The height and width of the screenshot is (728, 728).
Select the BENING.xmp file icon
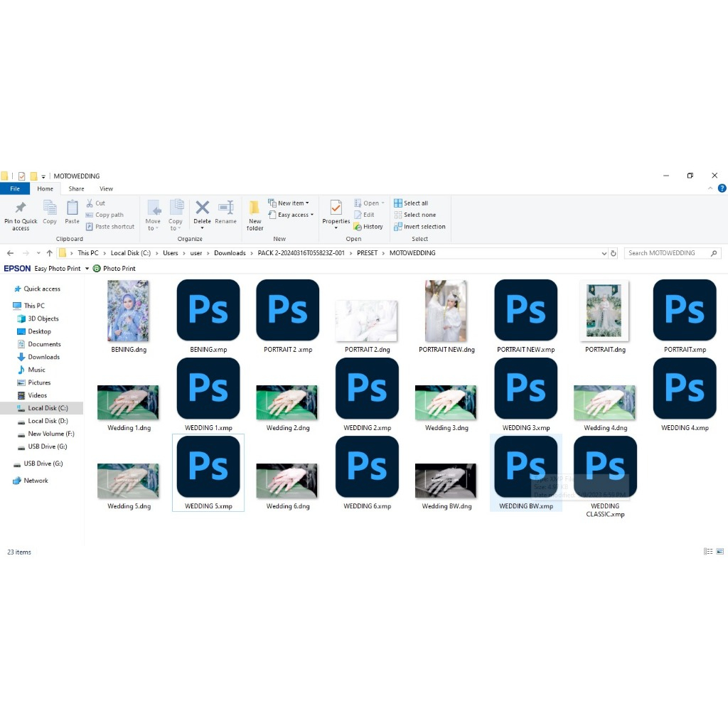pos(208,310)
